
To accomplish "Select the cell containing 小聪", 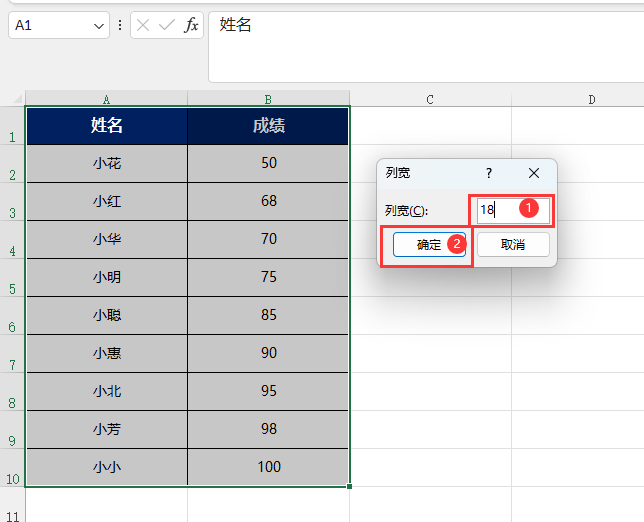I will click(107, 315).
